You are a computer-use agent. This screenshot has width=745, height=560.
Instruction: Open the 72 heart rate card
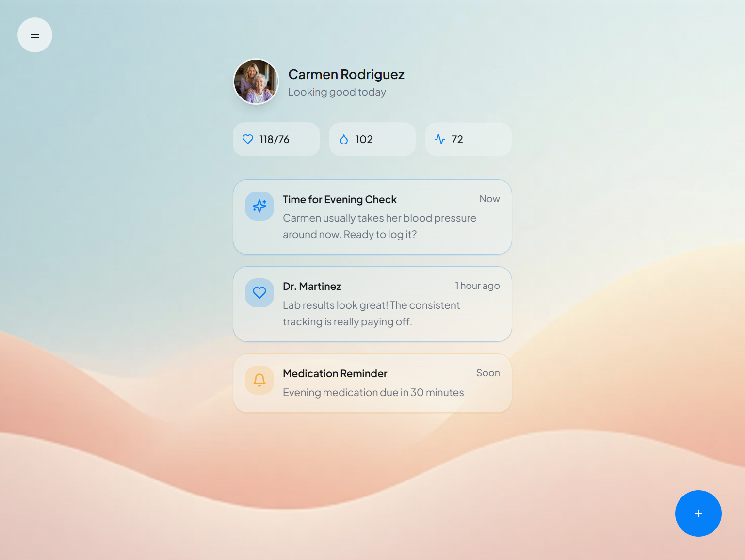(x=469, y=139)
